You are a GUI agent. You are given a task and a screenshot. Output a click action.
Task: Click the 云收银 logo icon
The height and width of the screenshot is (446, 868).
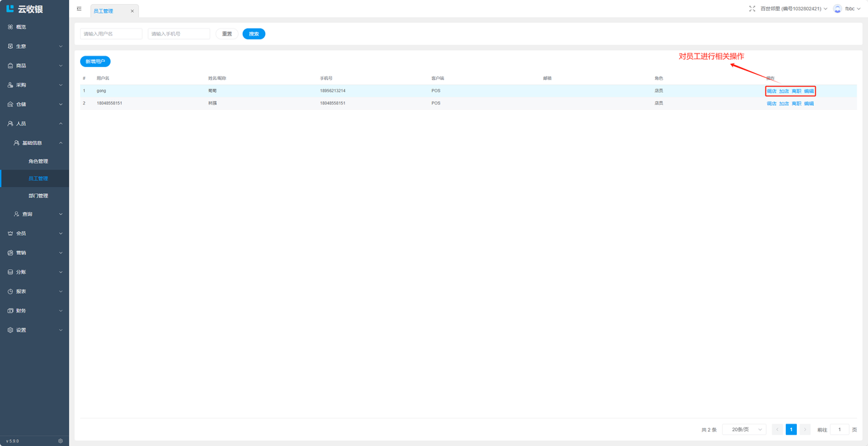tap(10, 9)
